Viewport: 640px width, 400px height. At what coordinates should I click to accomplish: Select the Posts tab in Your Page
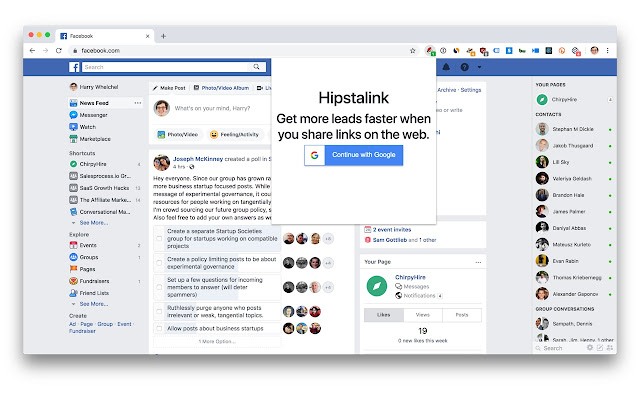pos(462,315)
